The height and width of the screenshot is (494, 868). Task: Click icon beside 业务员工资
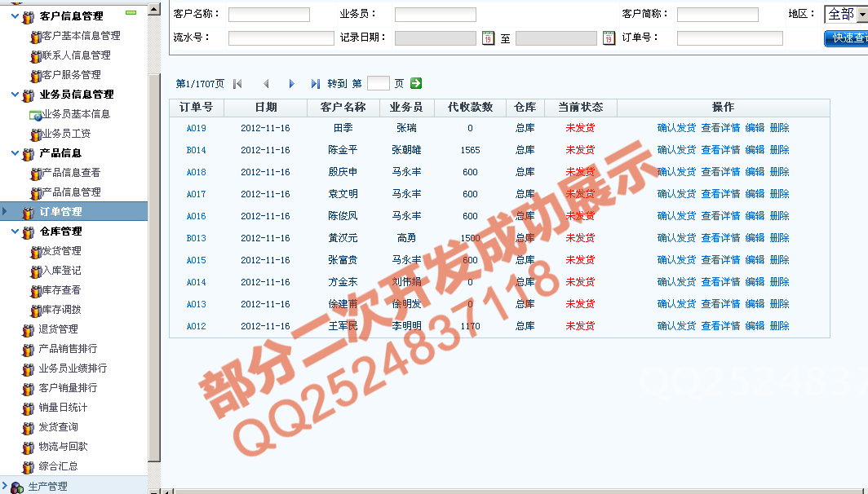(x=36, y=135)
